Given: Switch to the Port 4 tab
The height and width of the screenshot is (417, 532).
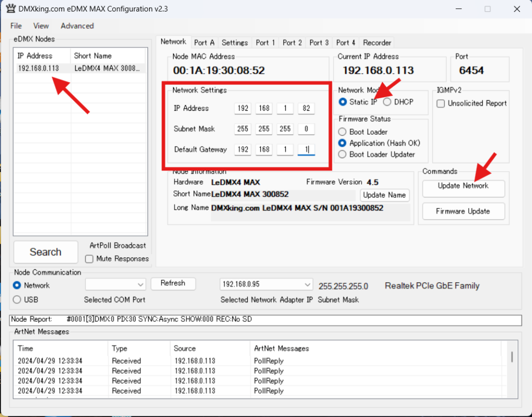Looking at the screenshot, I should [345, 43].
